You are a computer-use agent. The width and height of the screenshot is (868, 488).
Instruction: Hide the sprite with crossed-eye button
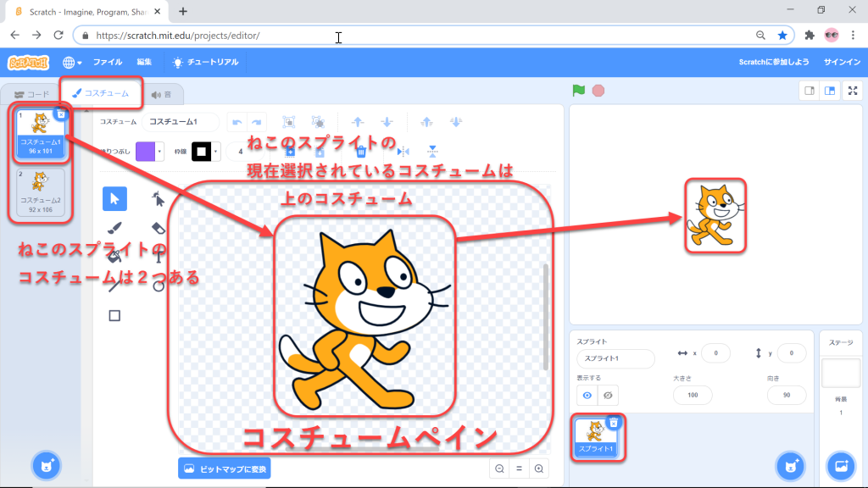coord(608,395)
